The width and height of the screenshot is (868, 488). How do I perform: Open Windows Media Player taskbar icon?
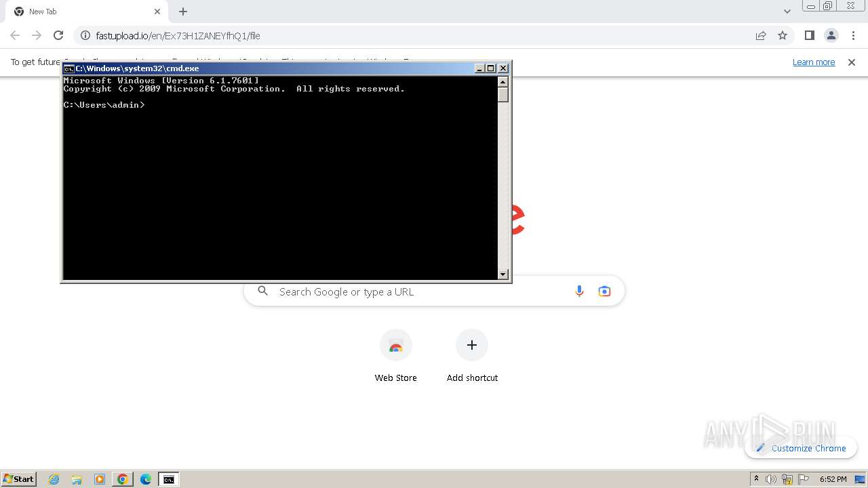tap(100, 479)
